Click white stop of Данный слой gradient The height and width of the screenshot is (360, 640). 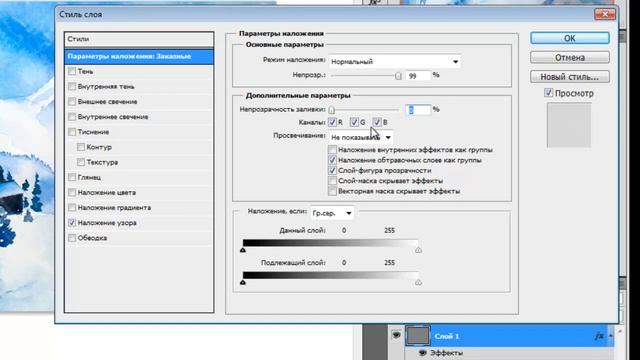point(418,250)
